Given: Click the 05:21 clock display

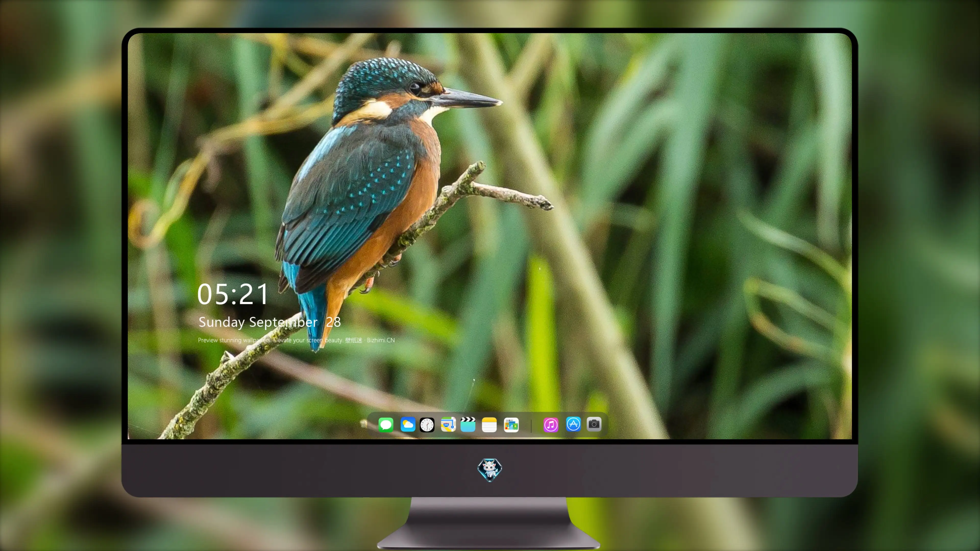Looking at the screenshot, I should (233, 294).
